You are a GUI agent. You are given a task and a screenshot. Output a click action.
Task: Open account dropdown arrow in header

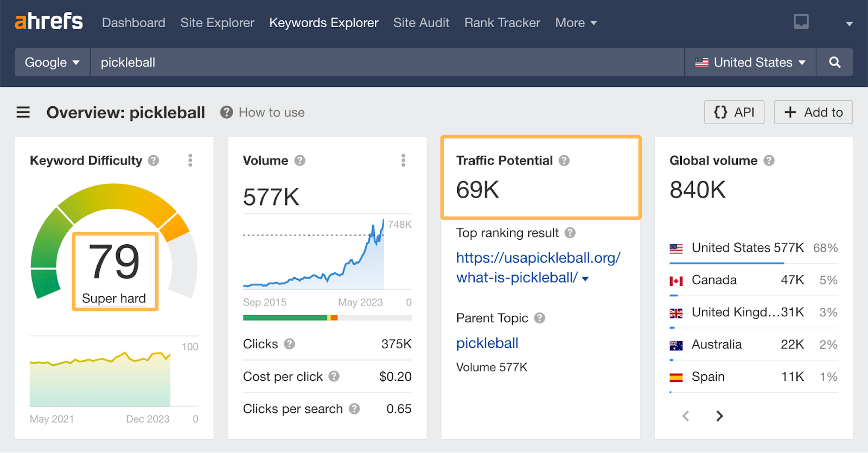point(849,23)
